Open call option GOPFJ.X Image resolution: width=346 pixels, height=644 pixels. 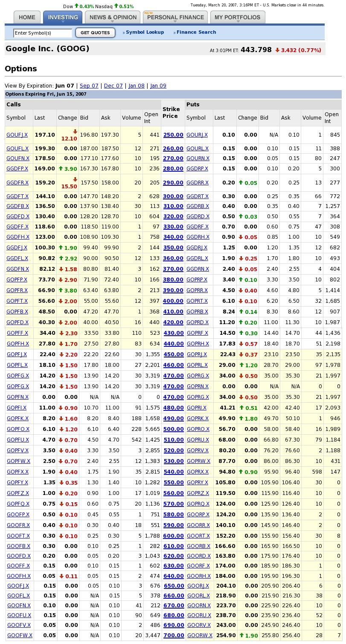pyautogui.click(x=17, y=354)
